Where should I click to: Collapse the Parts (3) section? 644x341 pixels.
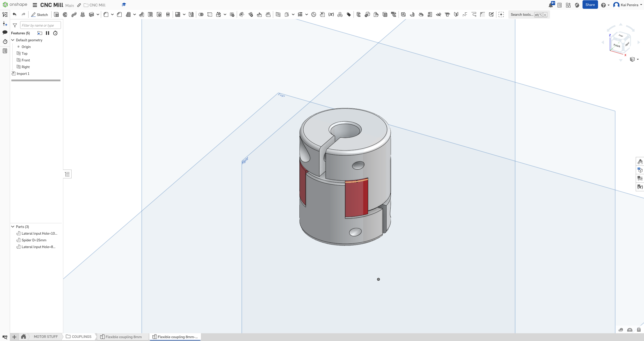13,226
